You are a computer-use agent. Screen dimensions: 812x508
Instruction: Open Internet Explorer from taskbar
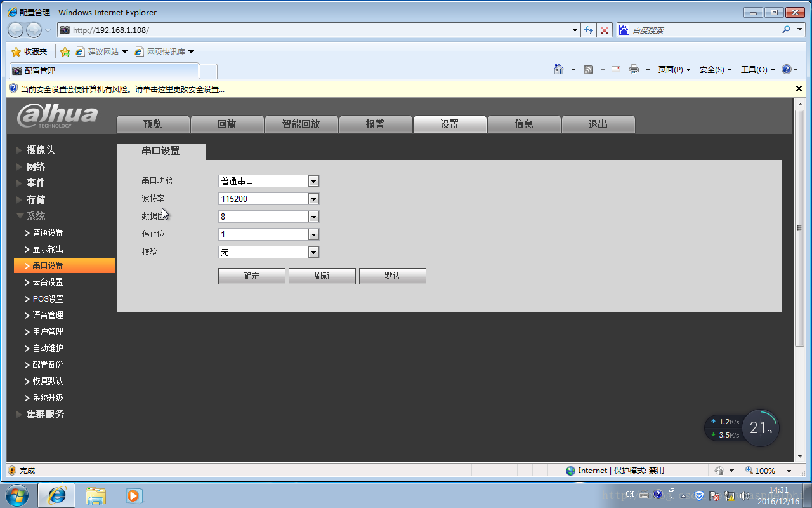pos(56,495)
